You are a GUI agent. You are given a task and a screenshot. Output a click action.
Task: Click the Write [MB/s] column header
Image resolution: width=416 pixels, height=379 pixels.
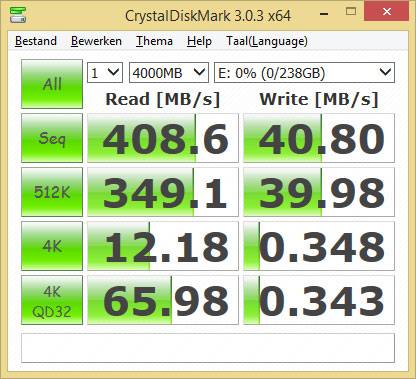[x=319, y=99]
